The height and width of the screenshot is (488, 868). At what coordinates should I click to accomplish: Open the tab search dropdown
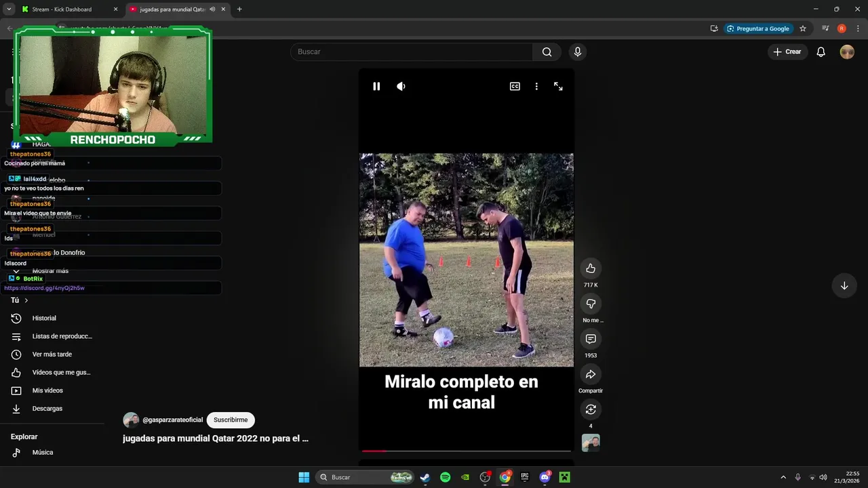[x=9, y=9]
